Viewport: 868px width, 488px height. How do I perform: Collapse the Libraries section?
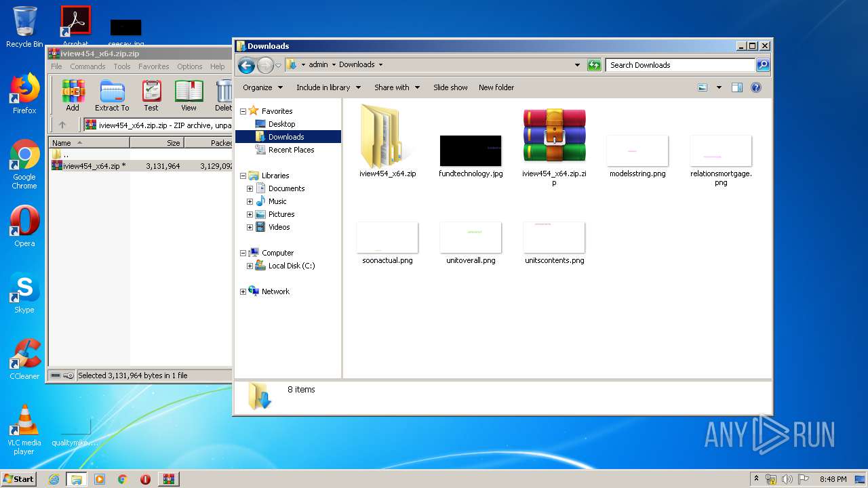[243, 176]
